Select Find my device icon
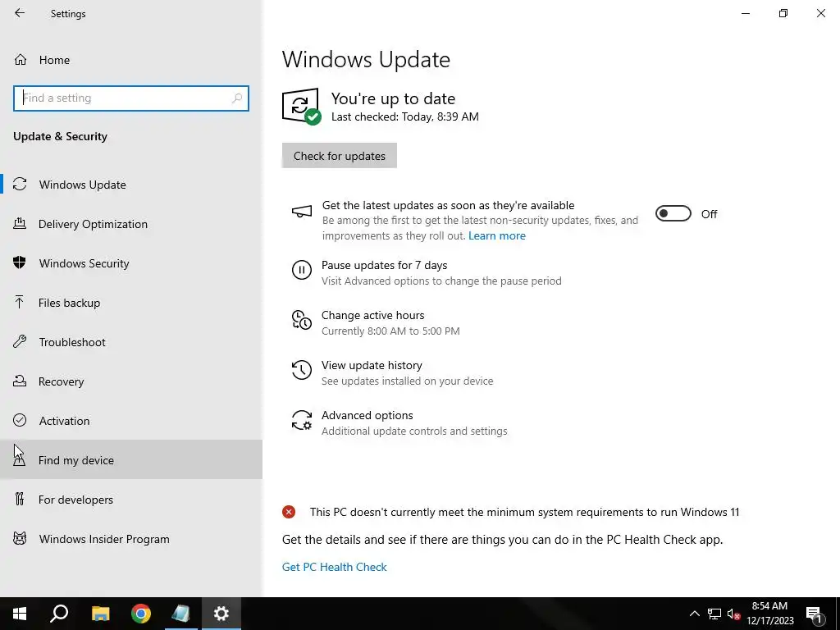 click(20, 459)
